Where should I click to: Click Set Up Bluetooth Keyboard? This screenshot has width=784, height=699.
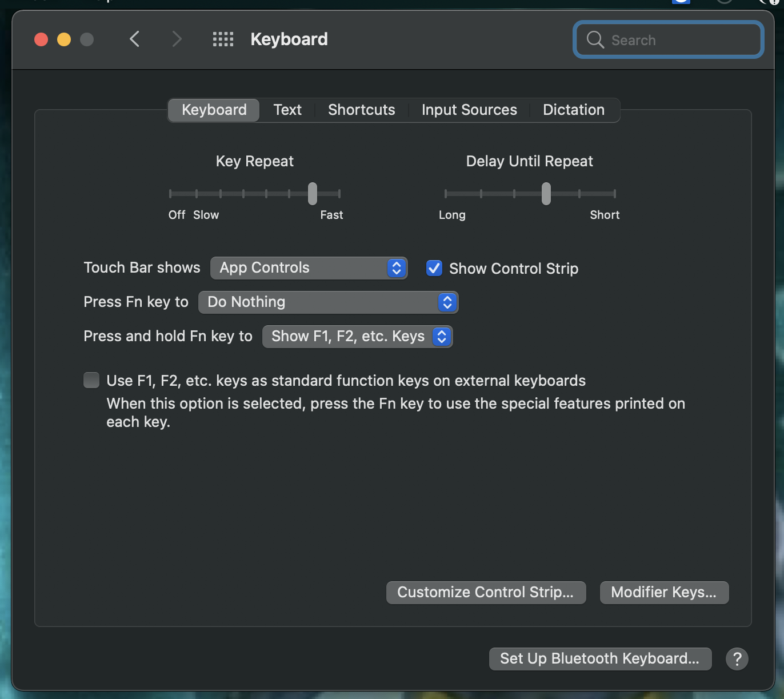pos(600,658)
